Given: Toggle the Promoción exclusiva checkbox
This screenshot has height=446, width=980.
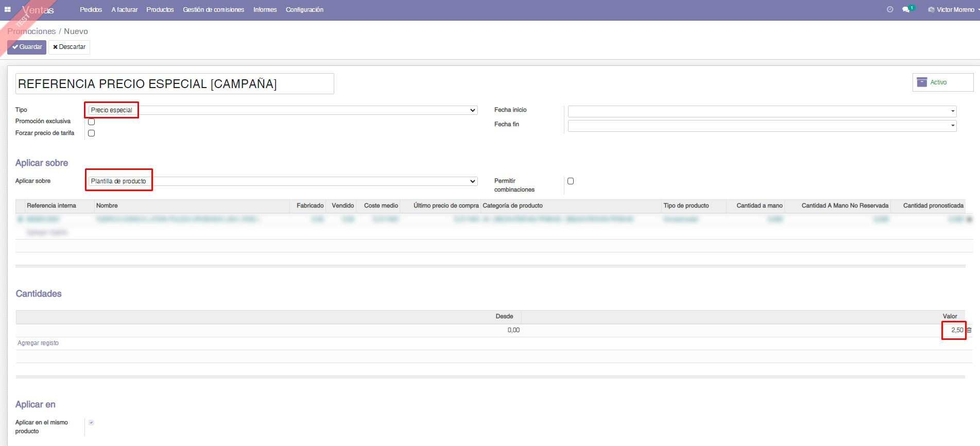Looking at the screenshot, I should [x=91, y=122].
